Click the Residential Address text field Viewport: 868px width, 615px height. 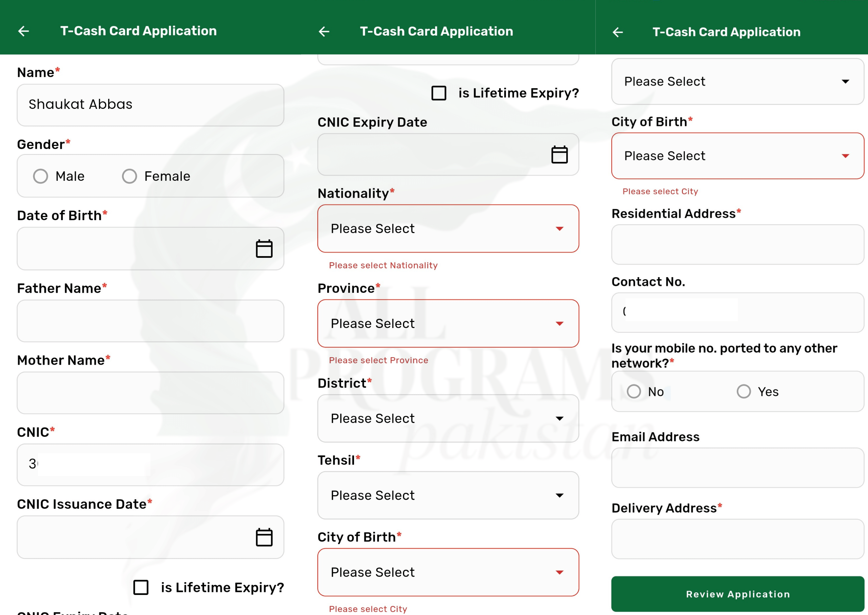tap(737, 245)
